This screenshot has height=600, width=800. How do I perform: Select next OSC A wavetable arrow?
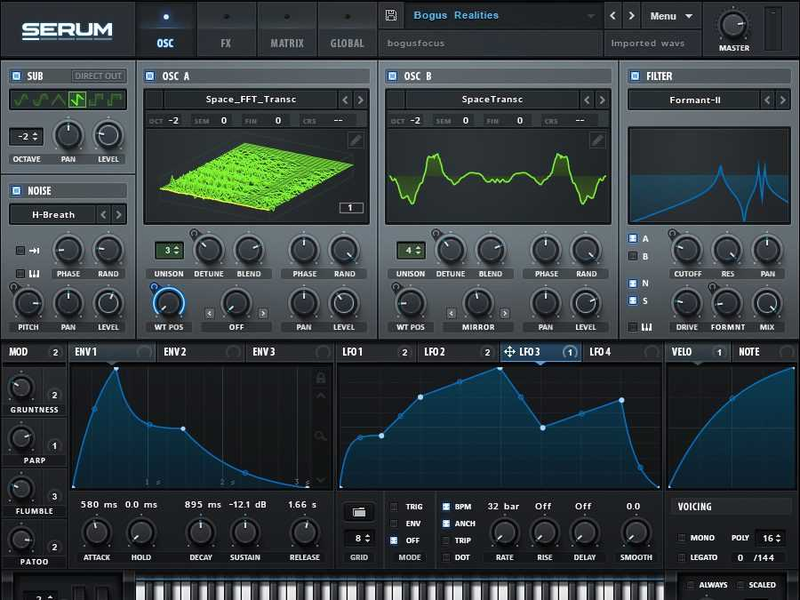tap(361, 99)
